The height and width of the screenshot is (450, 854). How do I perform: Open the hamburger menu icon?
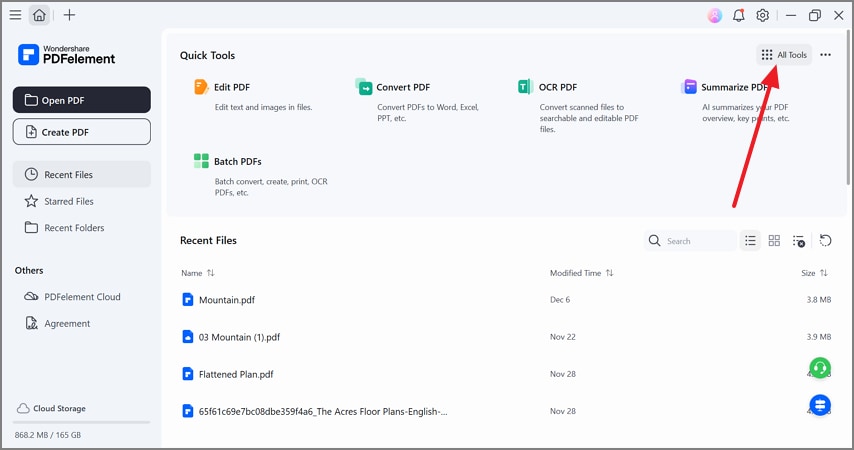coord(15,15)
